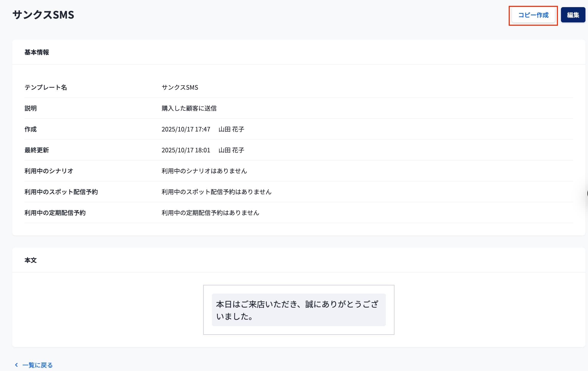Click the description text 購入した顧客に送信
The height and width of the screenshot is (371, 588).
(x=189, y=108)
